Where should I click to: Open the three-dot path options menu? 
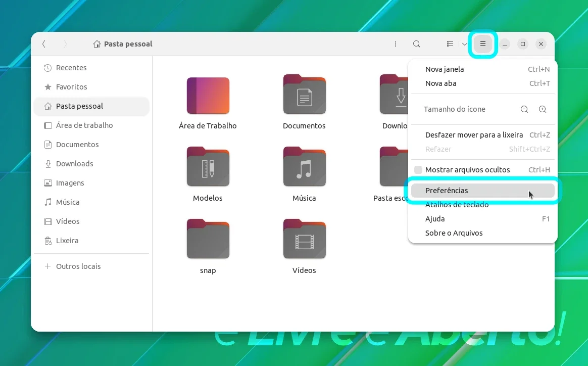(x=395, y=44)
